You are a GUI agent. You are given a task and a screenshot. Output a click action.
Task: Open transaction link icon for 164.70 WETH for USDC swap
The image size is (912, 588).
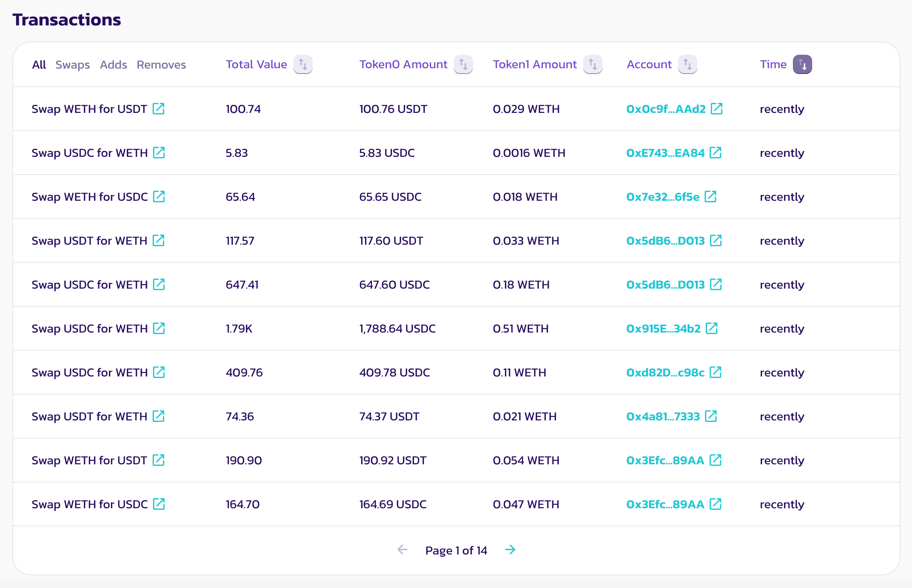[159, 504]
